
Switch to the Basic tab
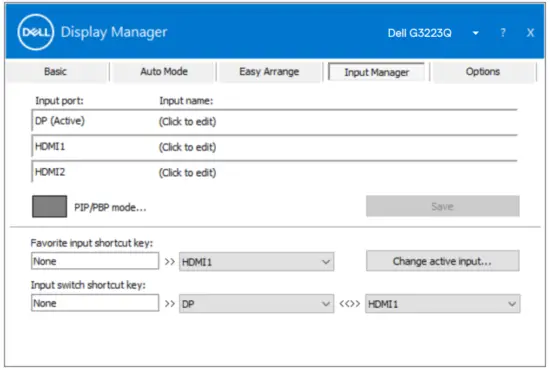click(x=55, y=72)
